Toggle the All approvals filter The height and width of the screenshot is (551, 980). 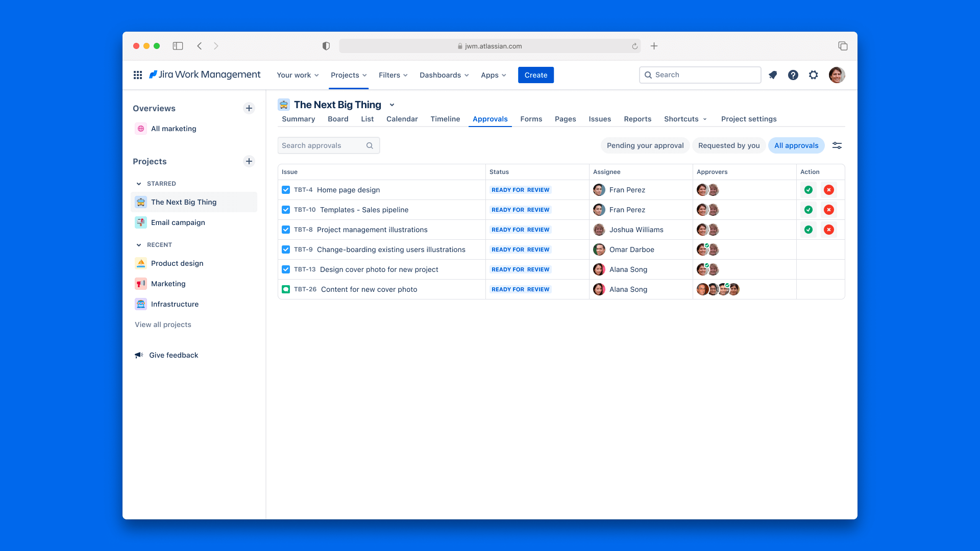tap(796, 145)
